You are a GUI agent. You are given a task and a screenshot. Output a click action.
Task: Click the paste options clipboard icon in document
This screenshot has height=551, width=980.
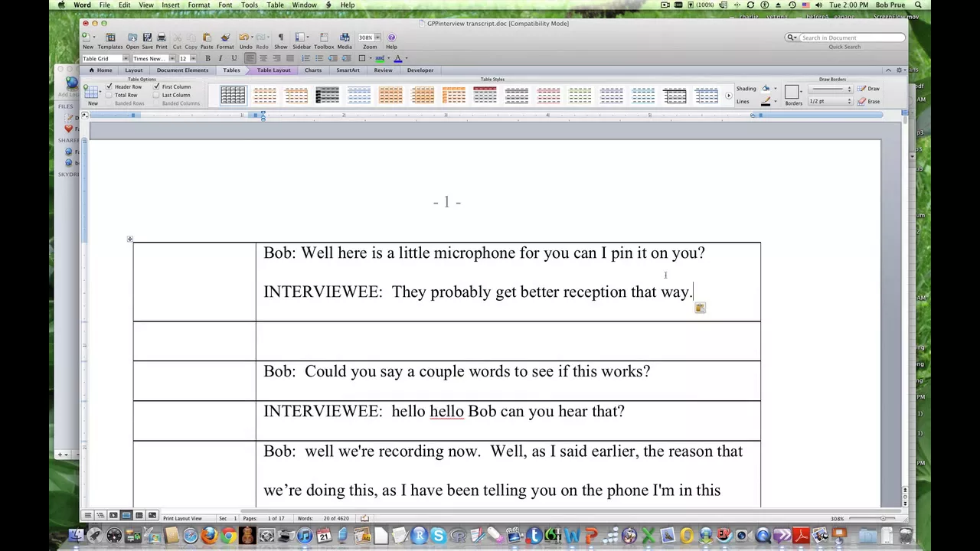pyautogui.click(x=700, y=308)
